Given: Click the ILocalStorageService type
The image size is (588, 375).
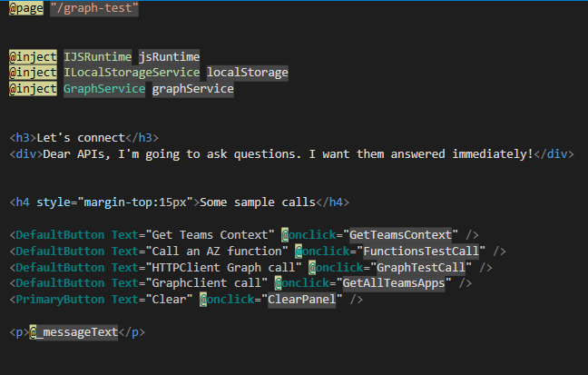Looking at the screenshot, I should pos(132,73).
